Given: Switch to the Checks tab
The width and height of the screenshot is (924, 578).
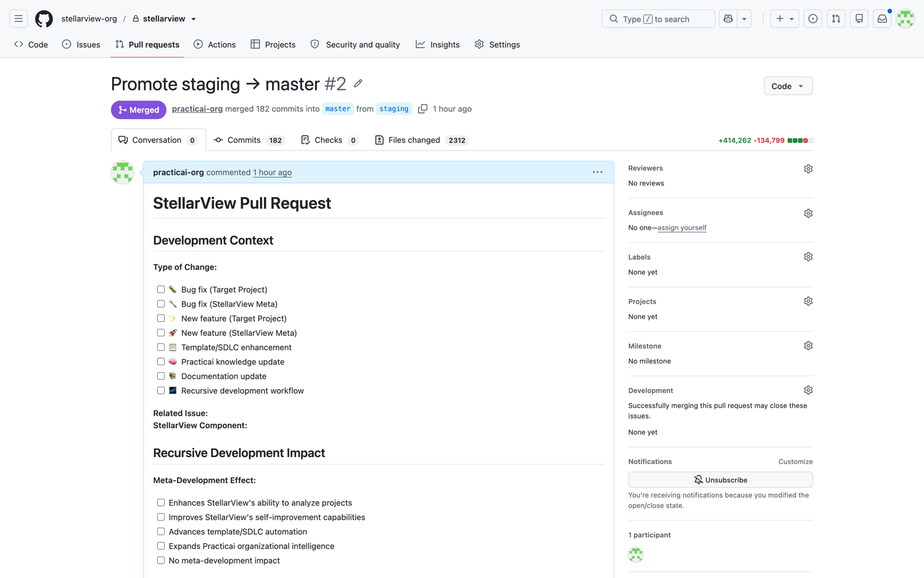Looking at the screenshot, I should pyautogui.click(x=330, y=140).
